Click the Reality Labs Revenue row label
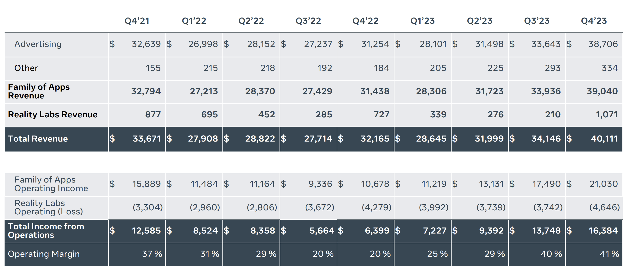This screenshot has height=274, width=644. coord(53,114)
